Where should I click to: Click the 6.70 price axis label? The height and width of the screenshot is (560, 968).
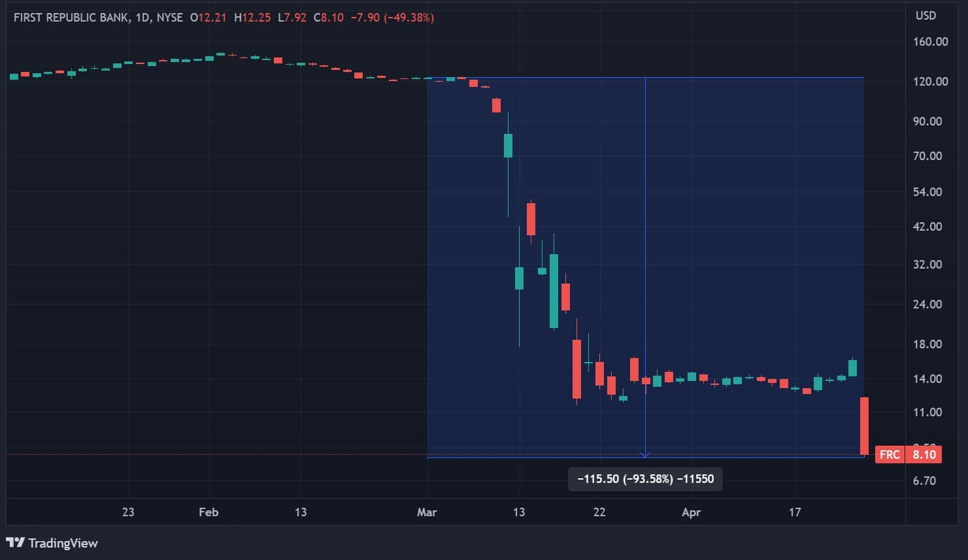pyautogui.click(x=924, y=481)
